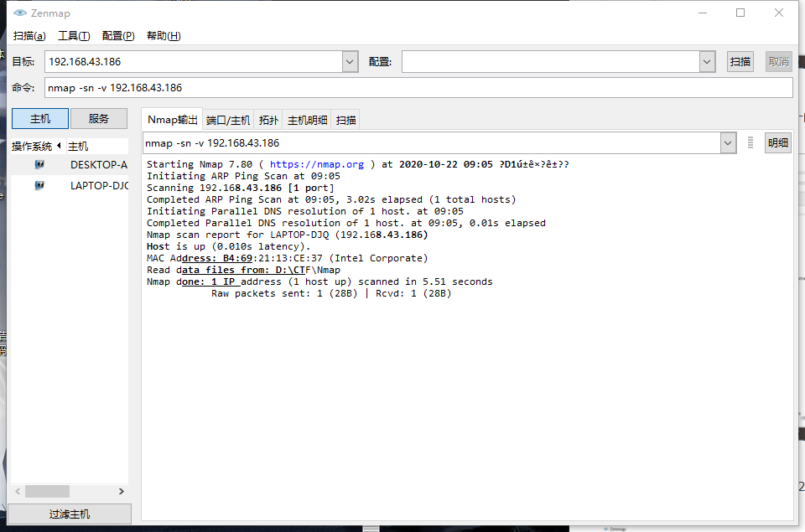
Task: Click the 'Read data files from: D:\CTF\Nmap' line
Action: [x=243, y=270]
